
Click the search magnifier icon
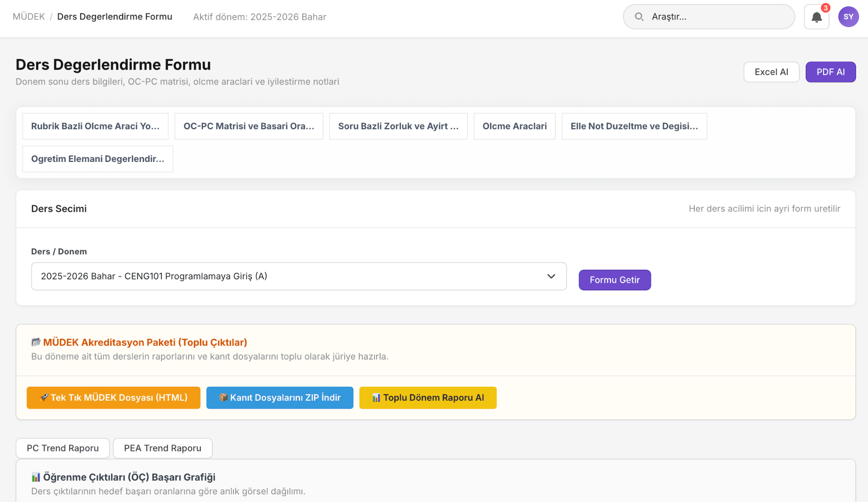(x=639, y=17)
